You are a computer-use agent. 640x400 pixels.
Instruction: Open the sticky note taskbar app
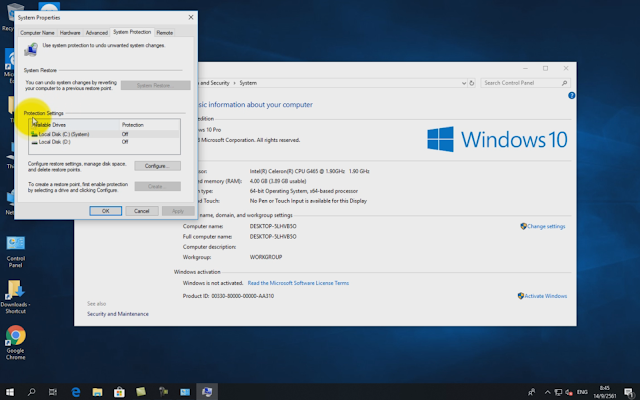tap(141, 392)
